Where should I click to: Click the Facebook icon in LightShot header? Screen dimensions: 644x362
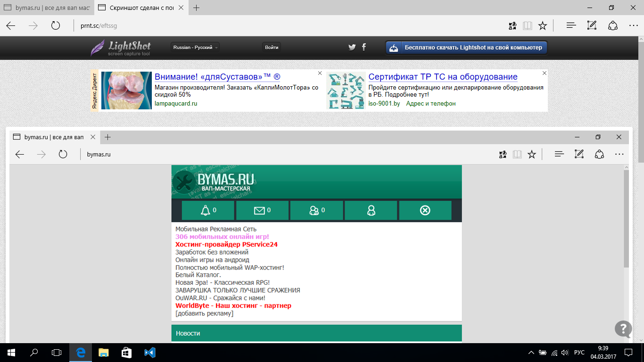coord(363,47)
